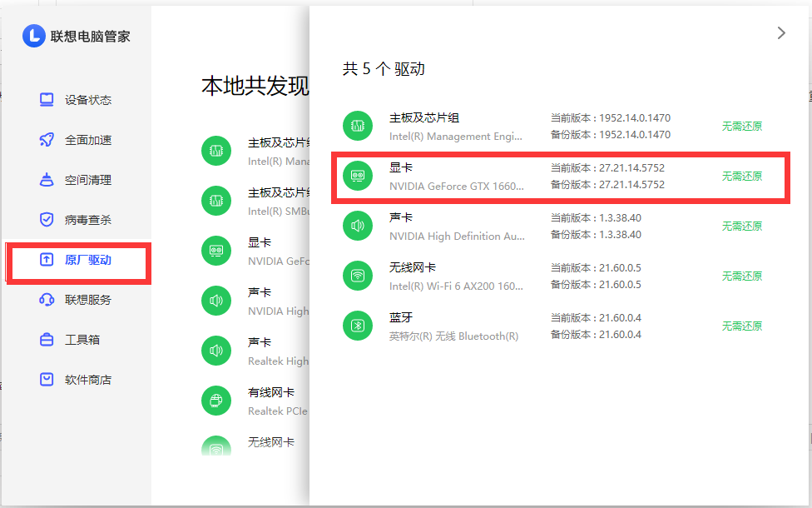The width and height of the screenshot is (812, 508).
Task: Open the 原厂驱动 section
Action: pos(78,260)
